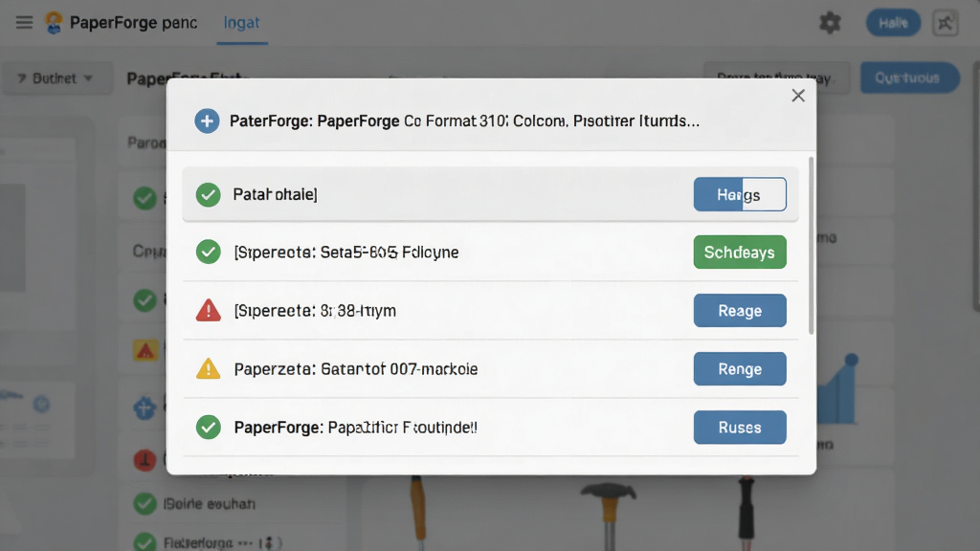Click the Halle button in header
This screenshot has height=551, width=980.
tap(893, 23)
